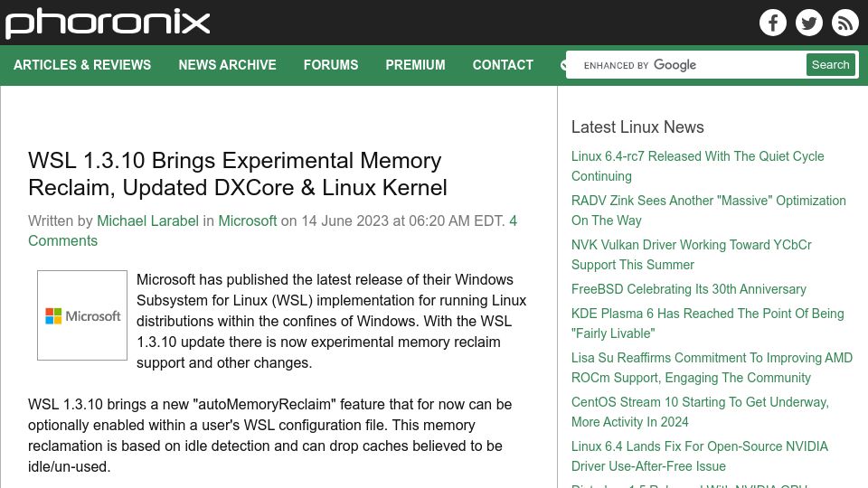Open author Michael Larabel link
Image resolution: width=868 pixels, height=488 pixels.
pos(147,221)
